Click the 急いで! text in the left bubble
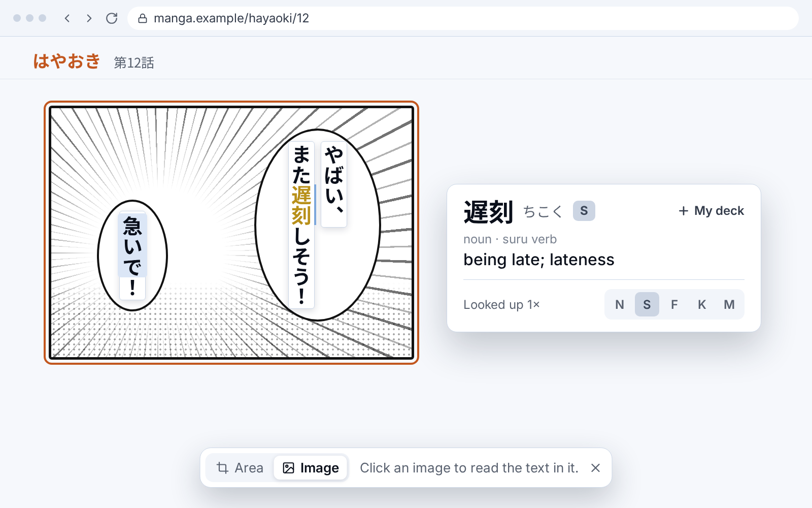The width and height of the screenshot is (812, 508). coord(132,256)
